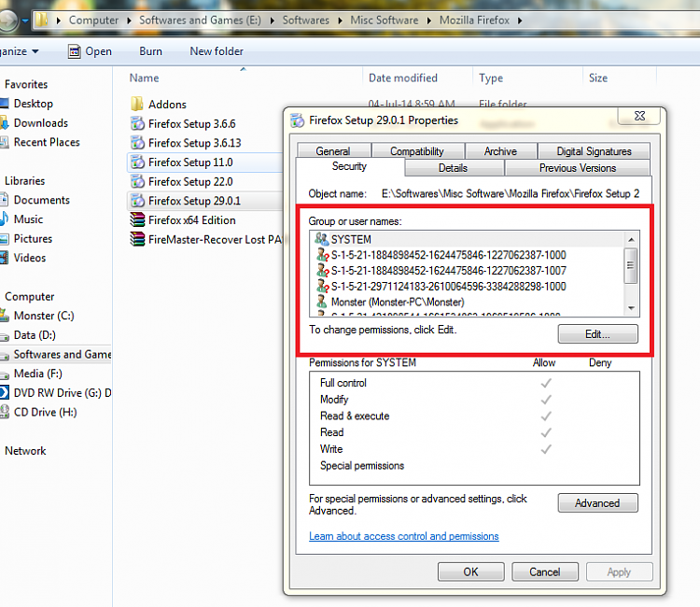Click the Advanced button
Image resolution: width=700 pixels, height=607 pixels.
tap(597, 503)
